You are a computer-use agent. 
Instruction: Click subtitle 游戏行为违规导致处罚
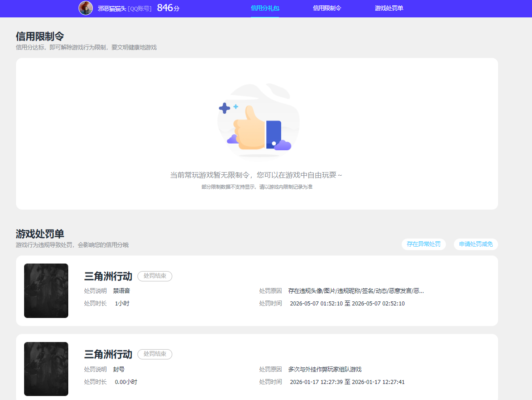coord(72,245)
